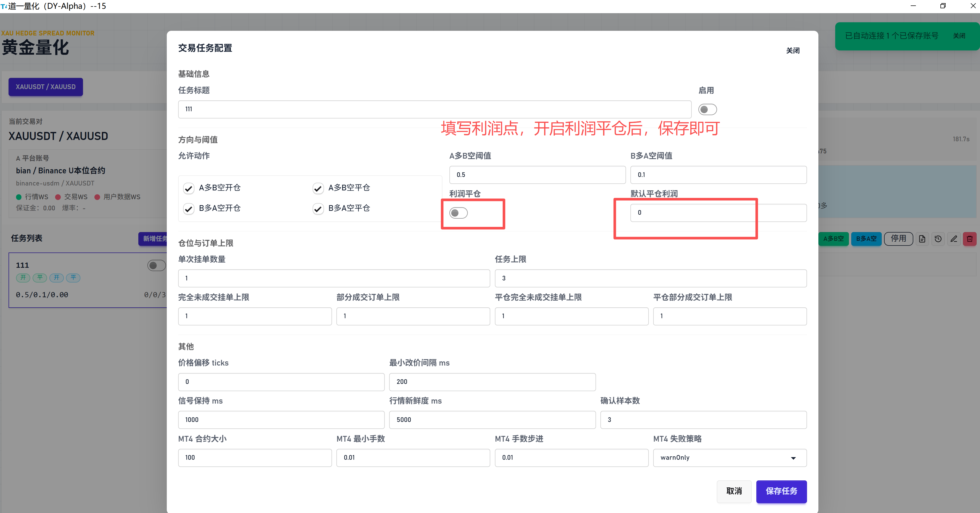Restore the application window

pos(943,6)
